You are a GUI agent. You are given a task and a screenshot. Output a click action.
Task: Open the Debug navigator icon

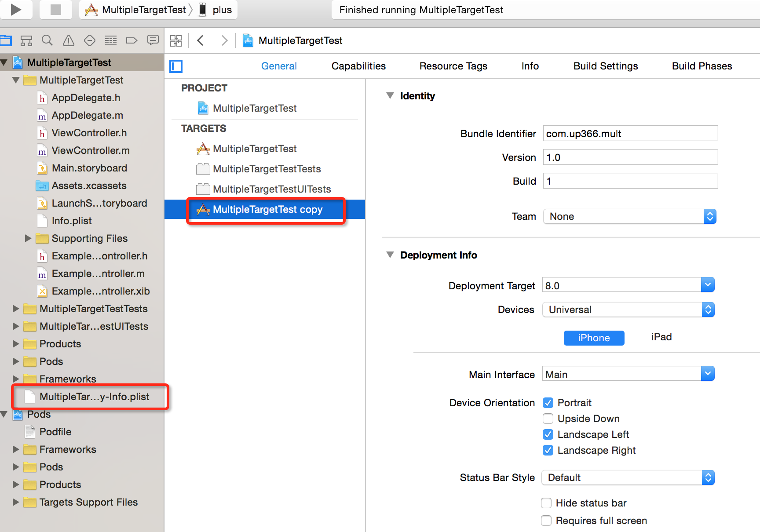(x=111, y=41)
